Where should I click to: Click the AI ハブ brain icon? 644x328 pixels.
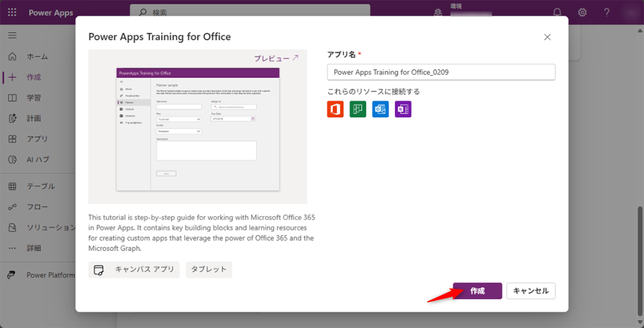coord(13,159)
